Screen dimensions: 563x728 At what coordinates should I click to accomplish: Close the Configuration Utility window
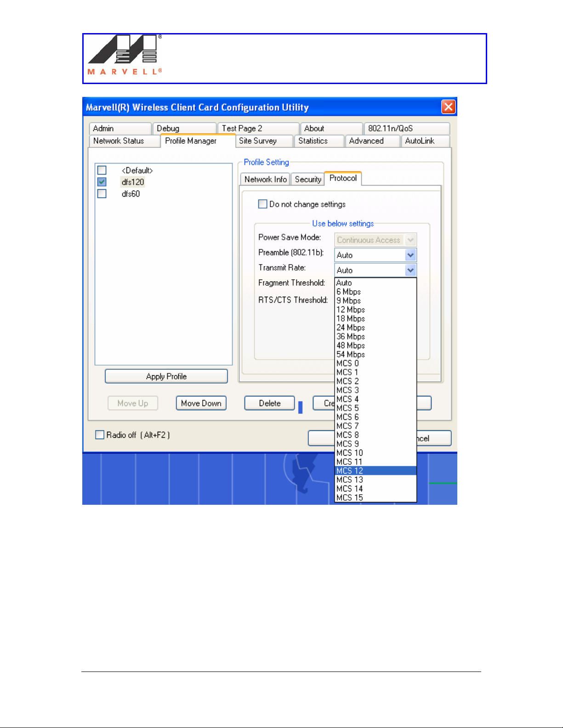coord(448,107)
